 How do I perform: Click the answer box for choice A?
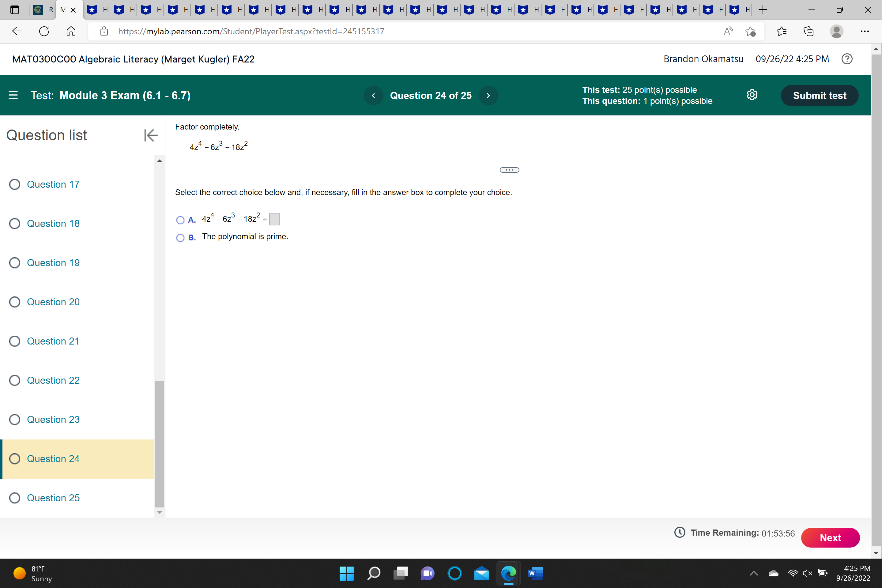274,219
